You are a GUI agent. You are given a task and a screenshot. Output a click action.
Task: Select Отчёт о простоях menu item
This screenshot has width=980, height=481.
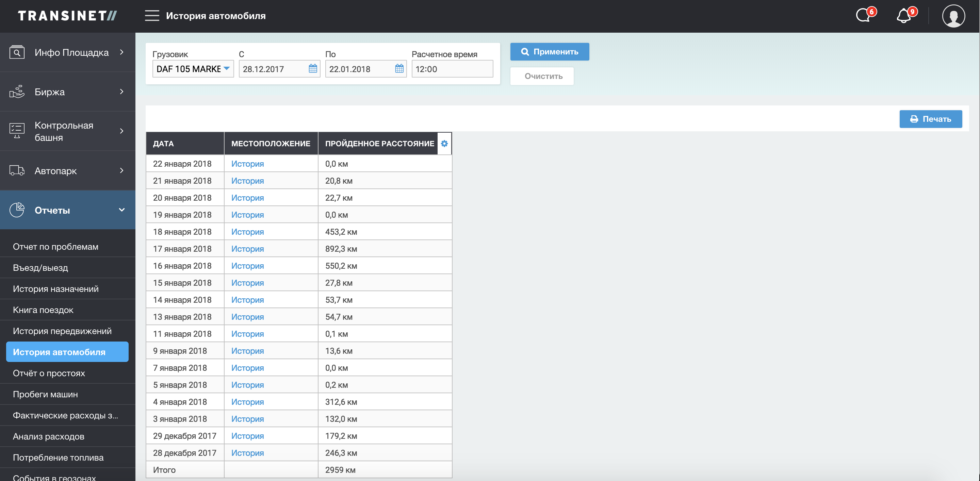pyautogui.click(x=49, y=373)
